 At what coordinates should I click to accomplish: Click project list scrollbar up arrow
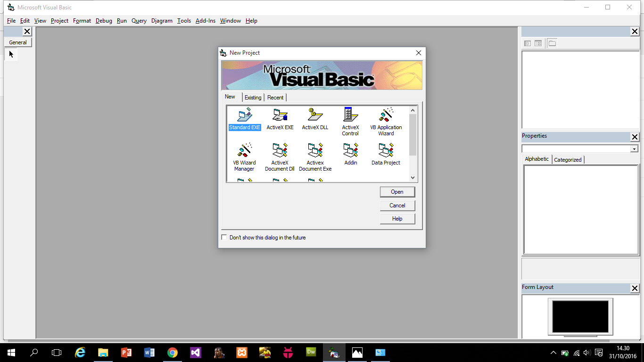pyautogui.click(x=413, y=110)
